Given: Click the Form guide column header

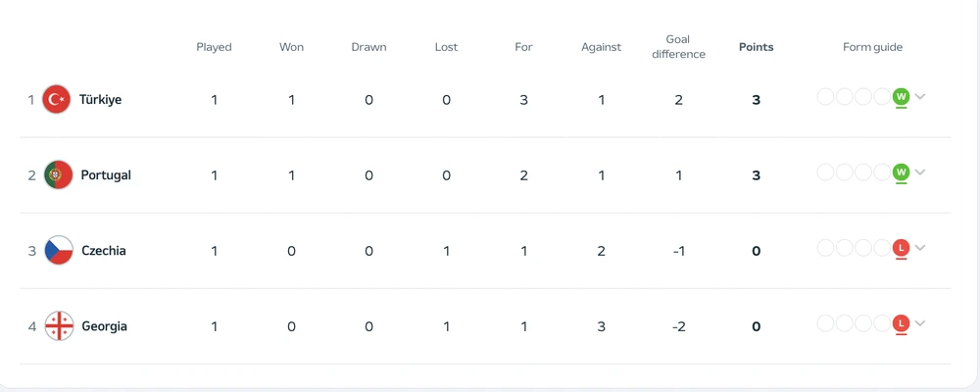Looking at the screenshot, I should (x=872, y=47).
